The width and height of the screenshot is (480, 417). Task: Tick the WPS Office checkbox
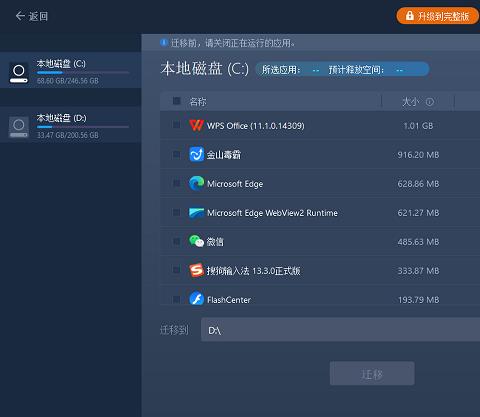click(x=176, y=125)
